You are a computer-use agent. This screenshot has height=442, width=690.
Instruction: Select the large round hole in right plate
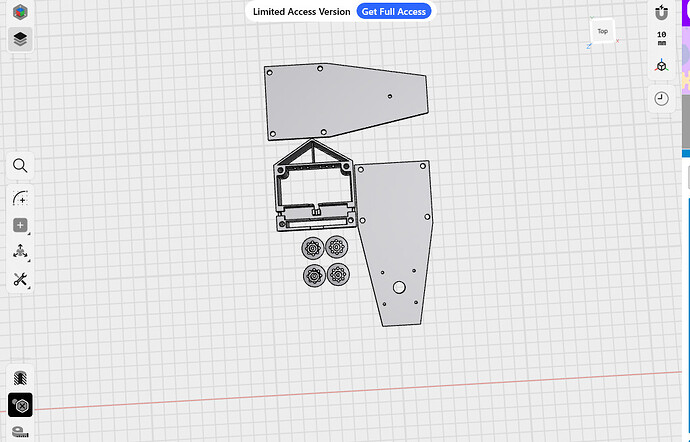tap(399, 287)
